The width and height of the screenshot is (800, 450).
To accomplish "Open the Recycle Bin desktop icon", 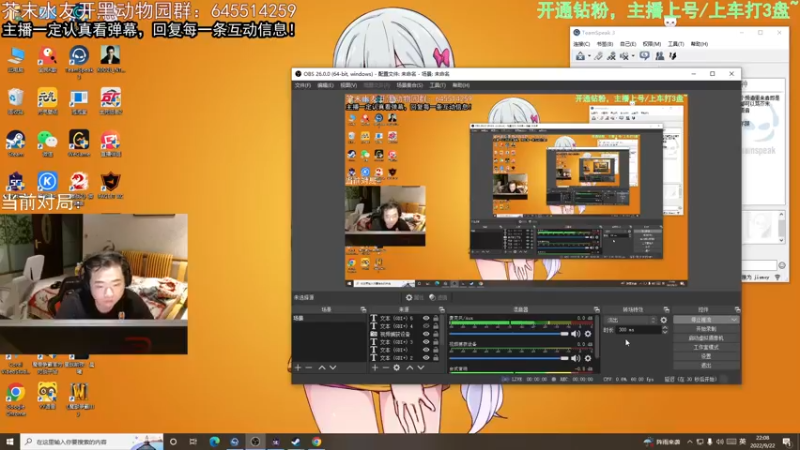I will coord(16,101).
